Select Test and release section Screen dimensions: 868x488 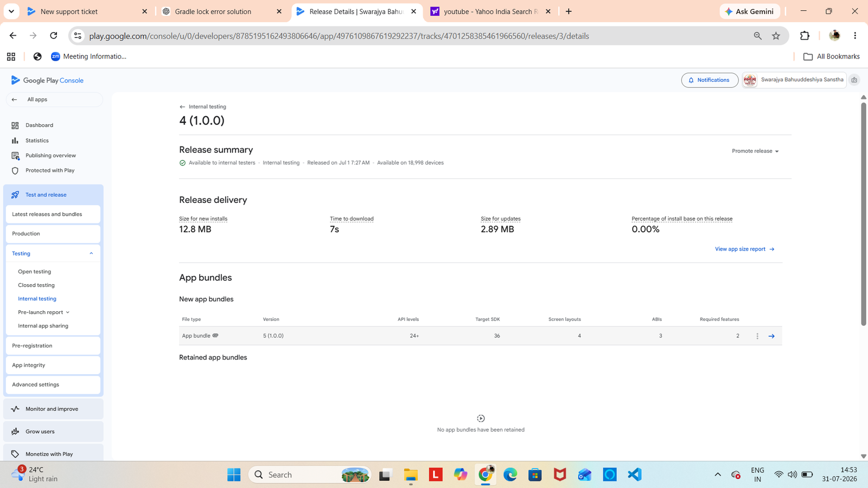(x=53, y=195)
